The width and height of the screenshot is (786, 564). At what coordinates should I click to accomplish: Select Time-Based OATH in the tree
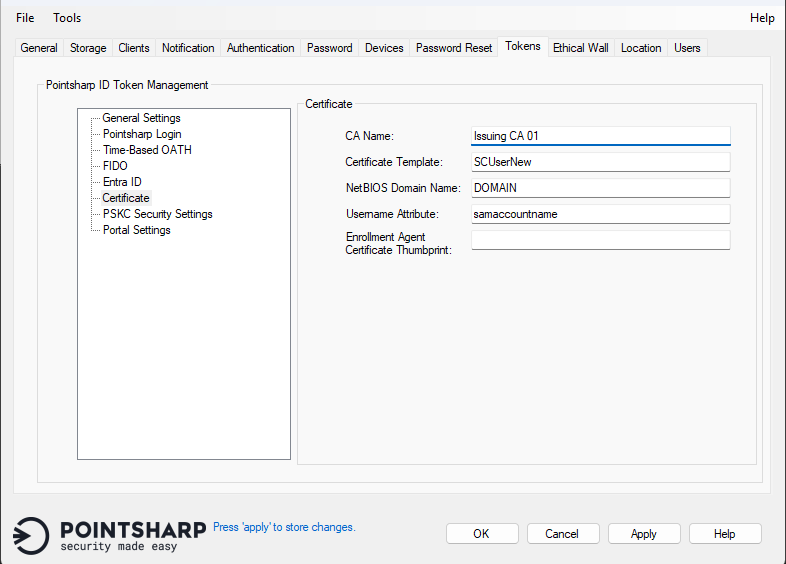(147, 150)
